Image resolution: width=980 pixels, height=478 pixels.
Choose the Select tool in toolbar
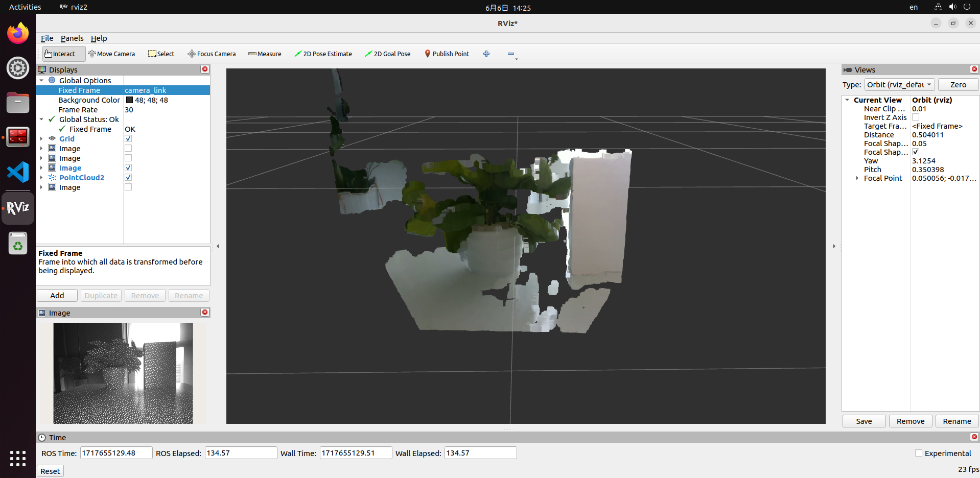tap(161, 54)
